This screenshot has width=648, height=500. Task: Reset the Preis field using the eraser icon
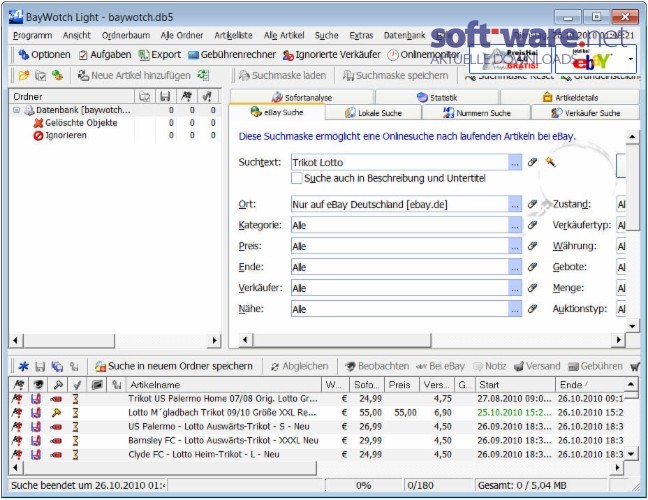coord(532,246)
